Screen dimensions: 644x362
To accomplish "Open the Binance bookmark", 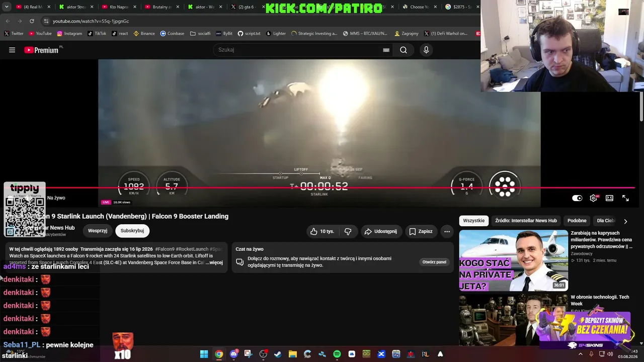I will [144, 34].
